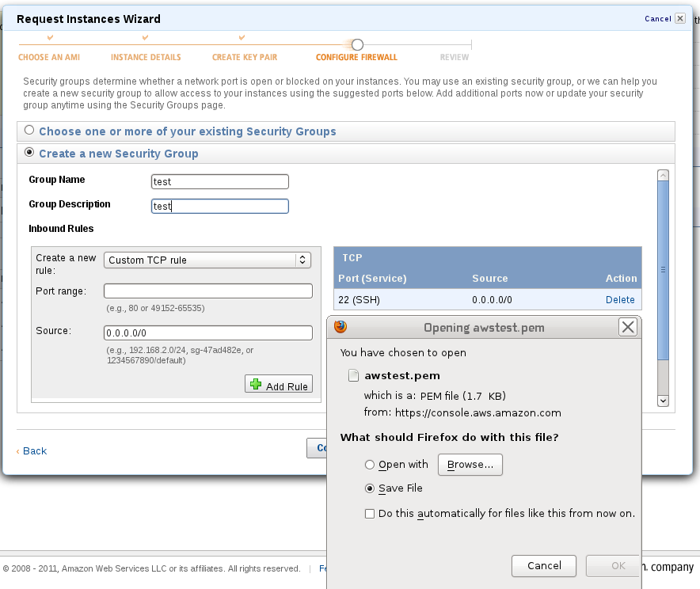The height and width of the screenshot is (589, 700).
Task: Select Create a new Security Group radio
Action: point(29,152)
